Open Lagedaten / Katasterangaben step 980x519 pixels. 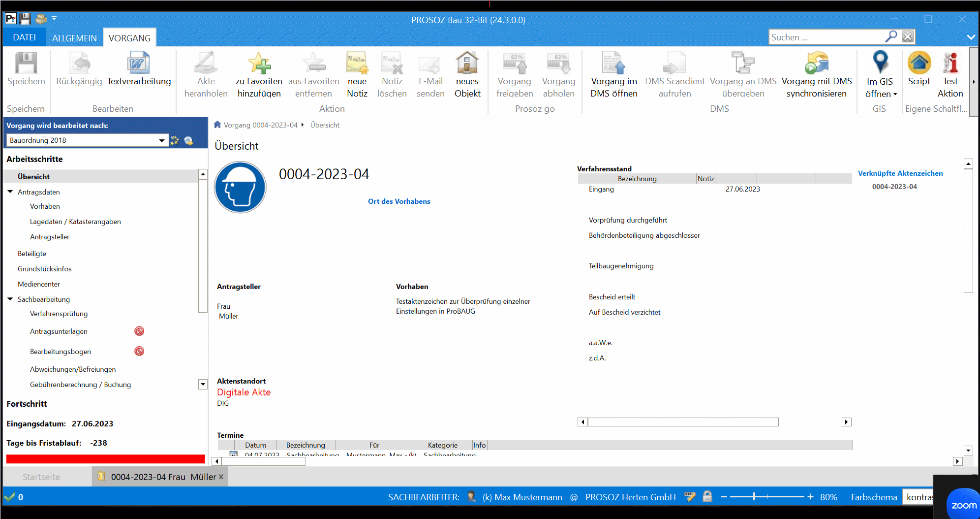[x=75, y=222]
